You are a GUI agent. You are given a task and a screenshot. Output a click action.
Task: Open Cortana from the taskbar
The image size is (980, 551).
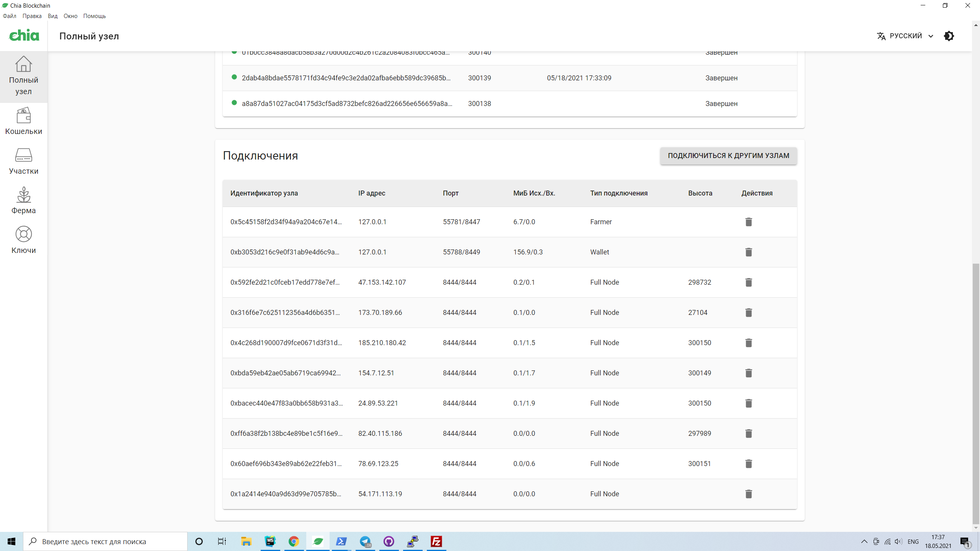point(199,541)
